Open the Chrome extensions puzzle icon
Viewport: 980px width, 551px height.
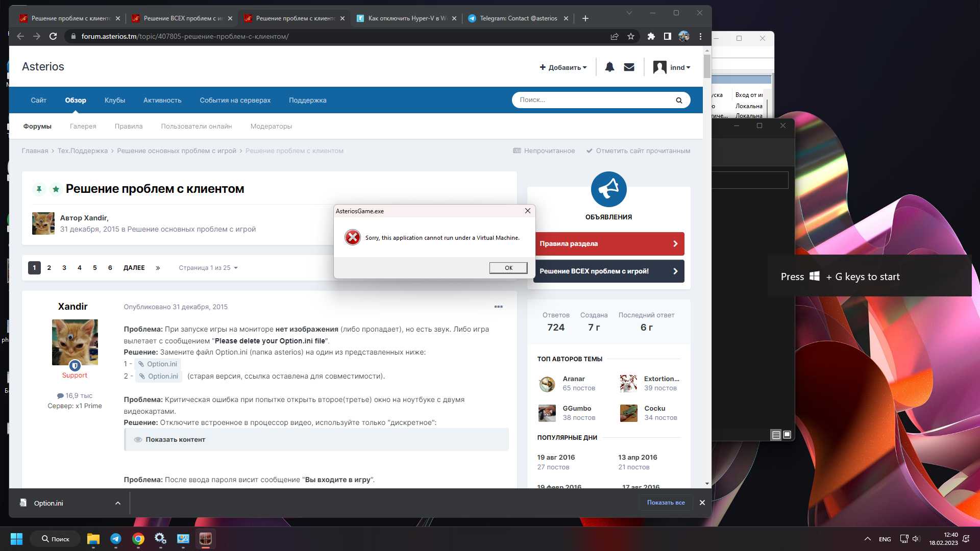[651, 36]
